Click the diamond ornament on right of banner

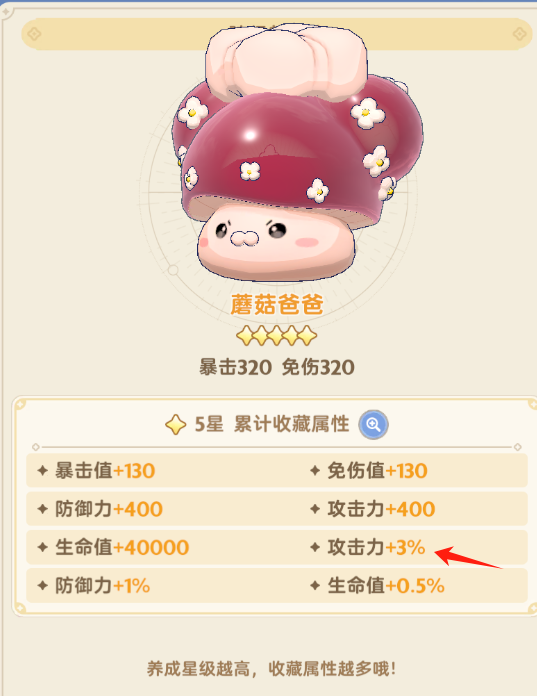[519, 34]
